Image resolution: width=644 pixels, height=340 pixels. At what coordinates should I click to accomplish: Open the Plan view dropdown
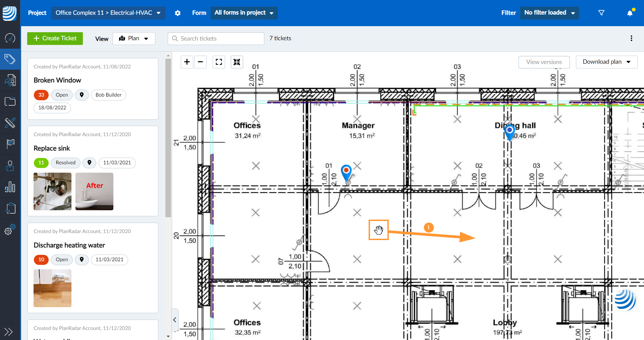[134, 39]
